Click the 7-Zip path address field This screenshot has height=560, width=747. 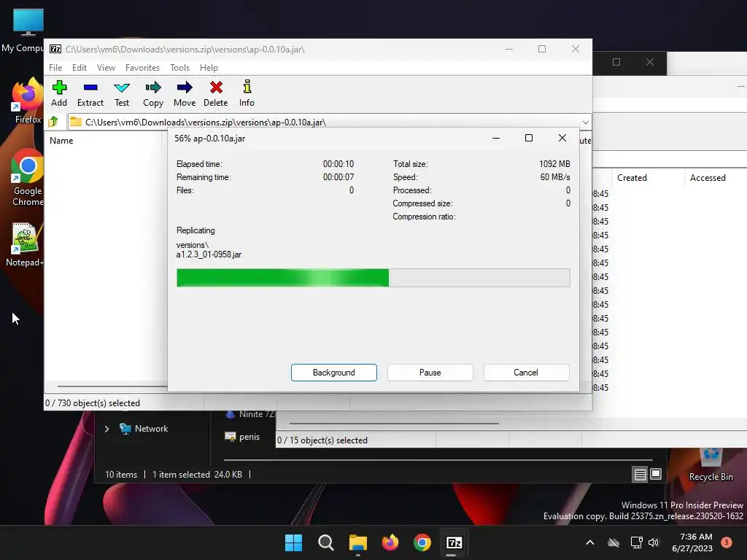tap(329, 122)
